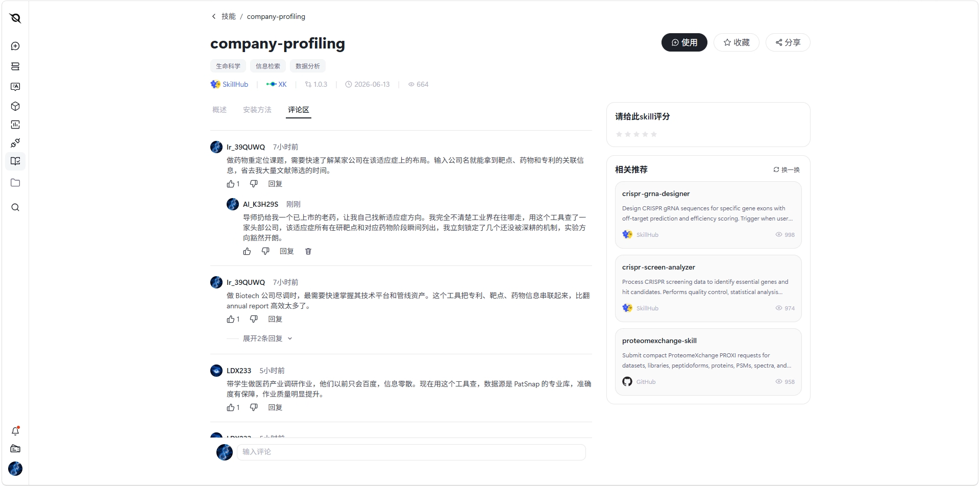Open the chart icon in sidebar
Viewport: 980px width, 486px height.
tap(15, 125)
